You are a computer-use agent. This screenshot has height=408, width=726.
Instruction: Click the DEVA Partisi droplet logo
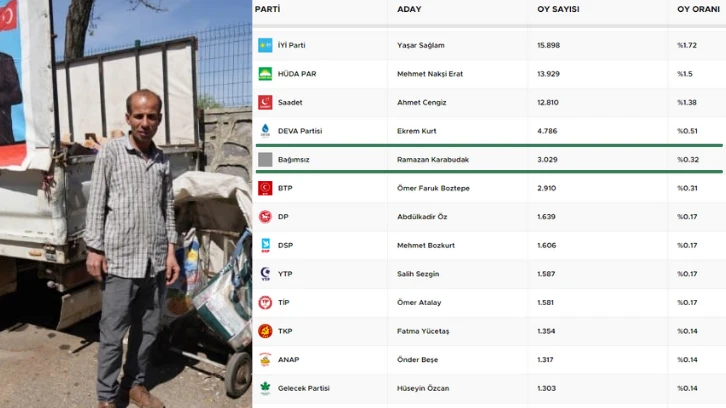point(265,130)
